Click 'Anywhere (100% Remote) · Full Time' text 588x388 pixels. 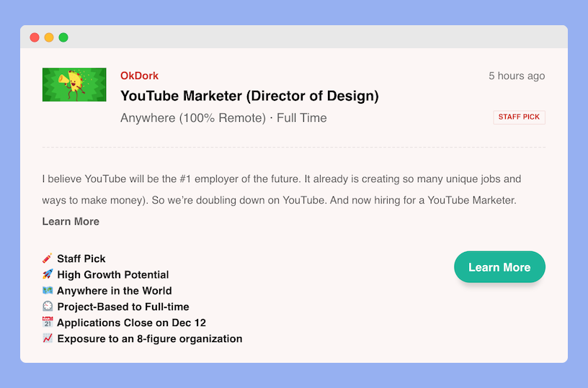[x=223, y=118]
